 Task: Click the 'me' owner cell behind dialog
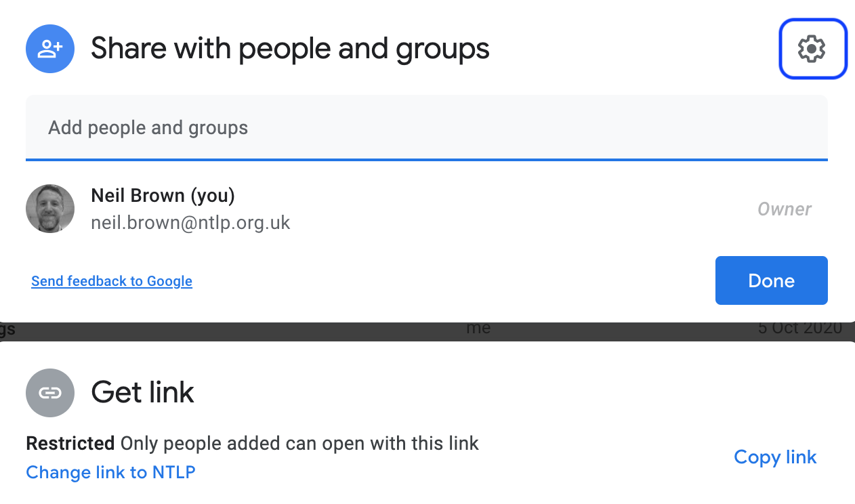point(478,329)
